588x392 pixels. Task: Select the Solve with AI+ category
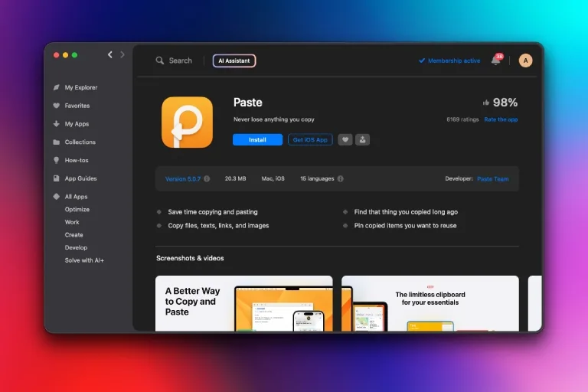coord(84,260)
